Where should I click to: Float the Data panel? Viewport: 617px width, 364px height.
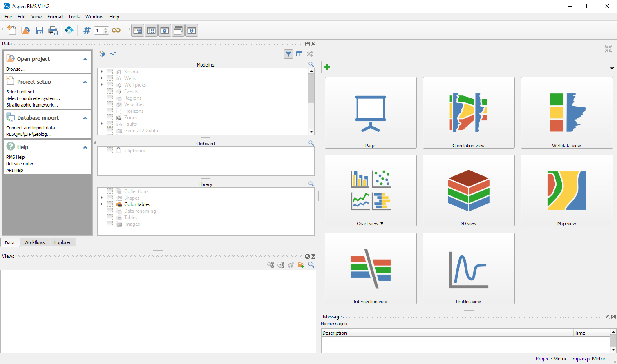(x=307, y=44)
